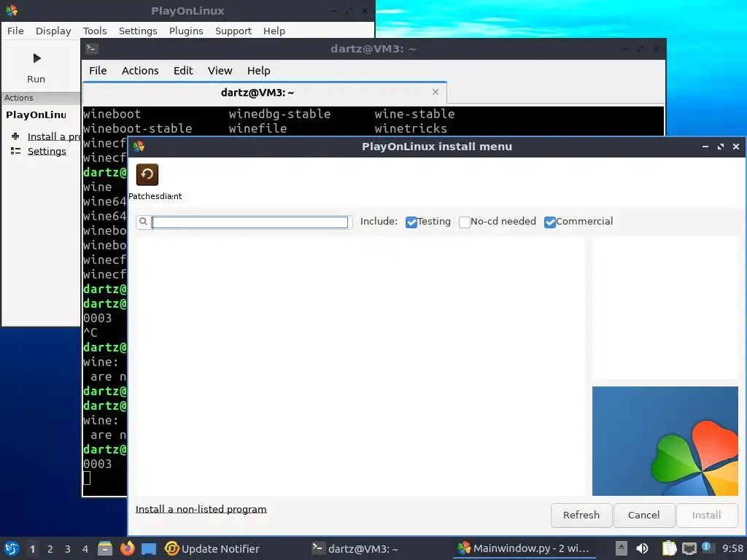Open the terminal File menu
This screenshot has height=560, width=747.
98,71
